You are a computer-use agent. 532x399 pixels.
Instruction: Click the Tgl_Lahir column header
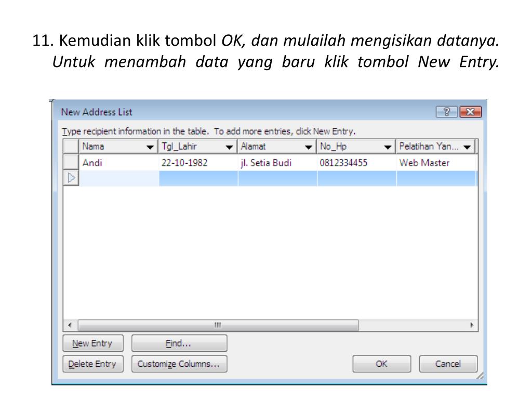point(198,147)
